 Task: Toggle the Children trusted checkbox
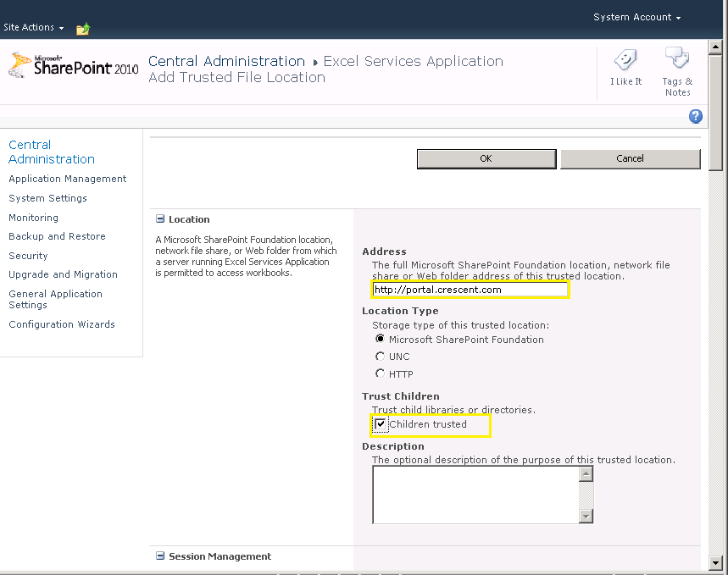point(381,423)
